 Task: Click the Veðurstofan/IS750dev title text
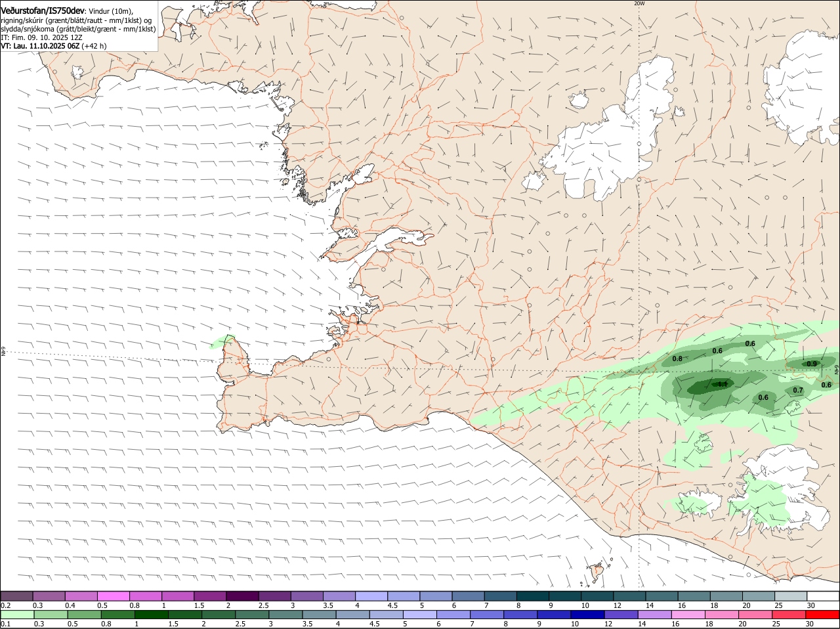[x=43, y=11]
